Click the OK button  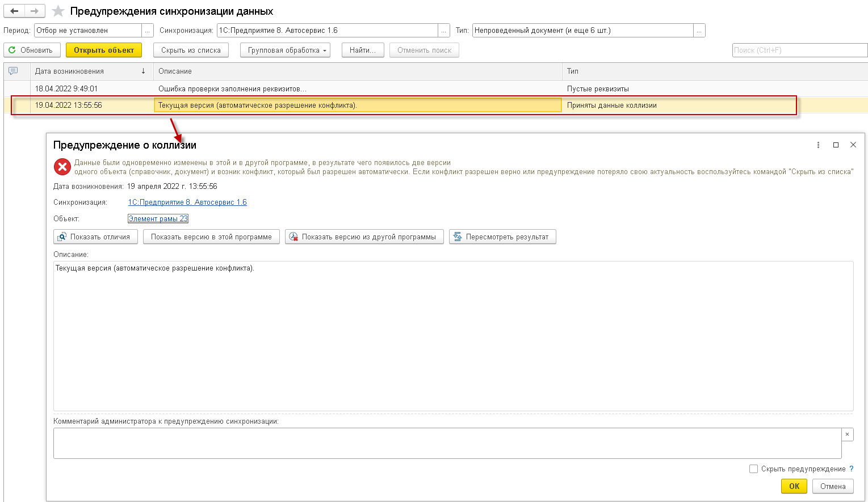tap(794, 487)
